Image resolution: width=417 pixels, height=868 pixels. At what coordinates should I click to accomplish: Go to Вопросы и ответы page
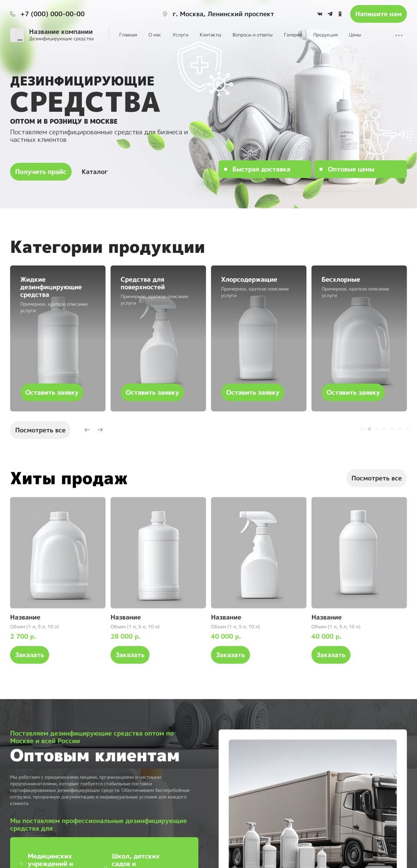[x=252, y=35]
